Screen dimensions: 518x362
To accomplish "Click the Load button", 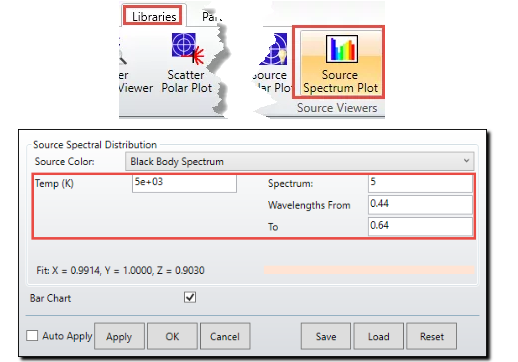I will pos(379,336).
